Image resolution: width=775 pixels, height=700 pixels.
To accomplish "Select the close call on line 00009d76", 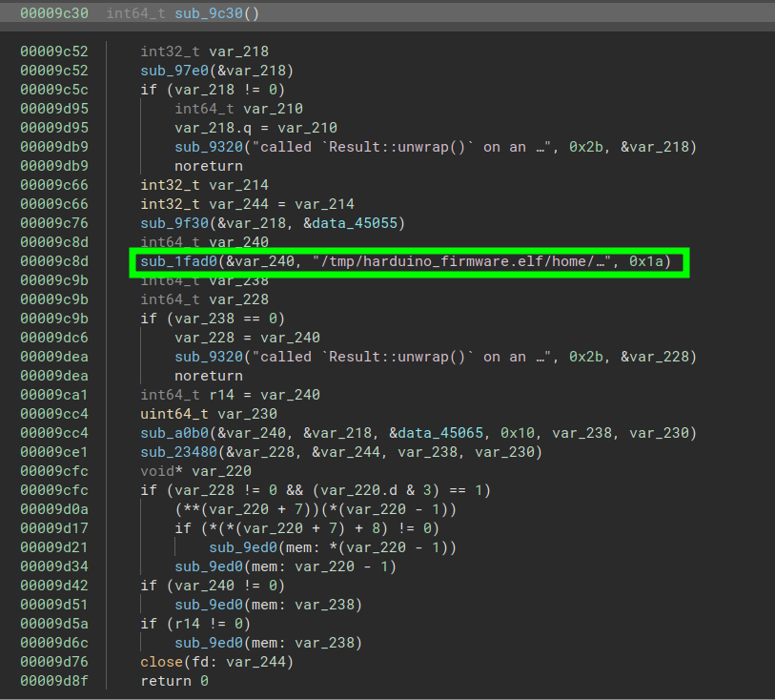I will pos(162,662).
